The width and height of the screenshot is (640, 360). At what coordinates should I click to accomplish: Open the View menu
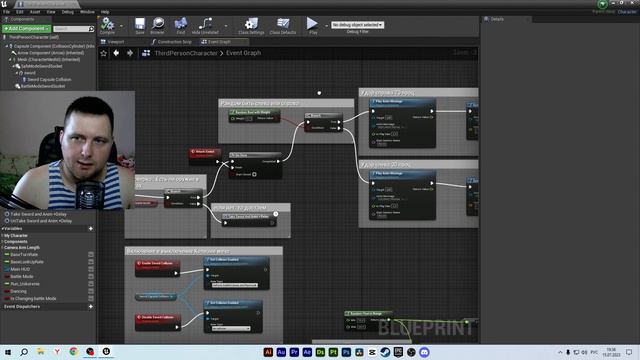[x=51, y=12]
